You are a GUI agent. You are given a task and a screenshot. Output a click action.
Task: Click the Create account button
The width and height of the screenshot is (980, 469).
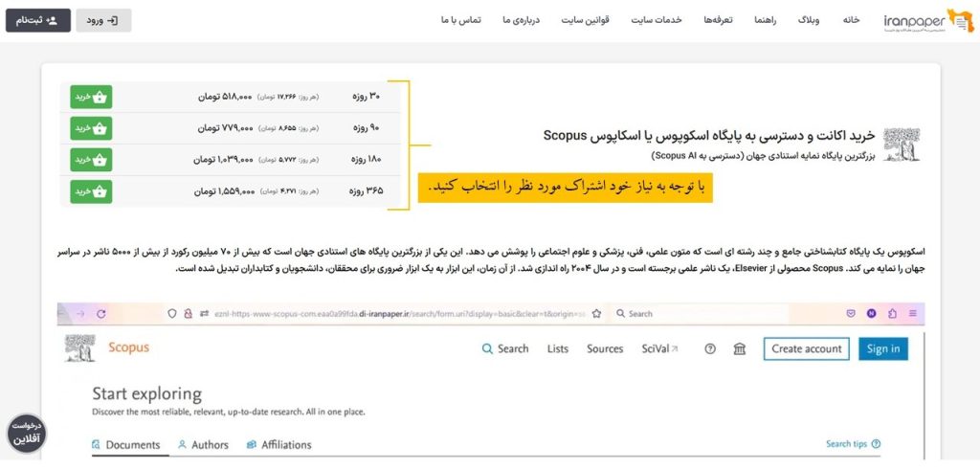coord(806,349)
